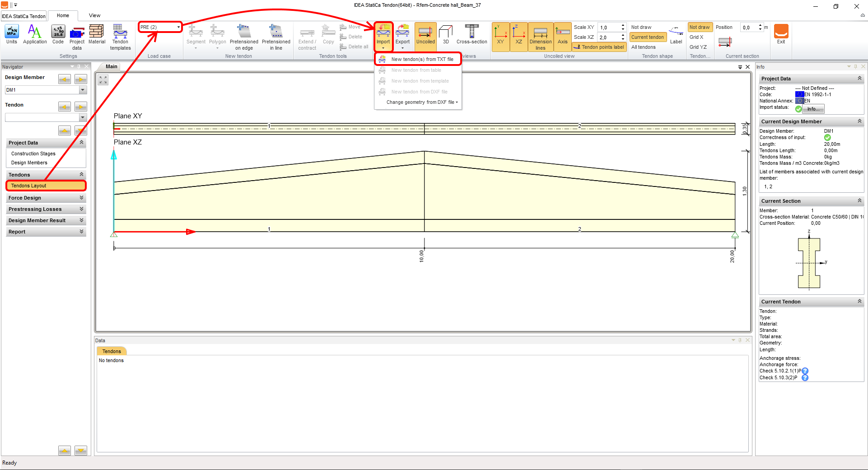Toggle Dimension lines display
This screenshot has height=470, width=868.
click(540, 37)
